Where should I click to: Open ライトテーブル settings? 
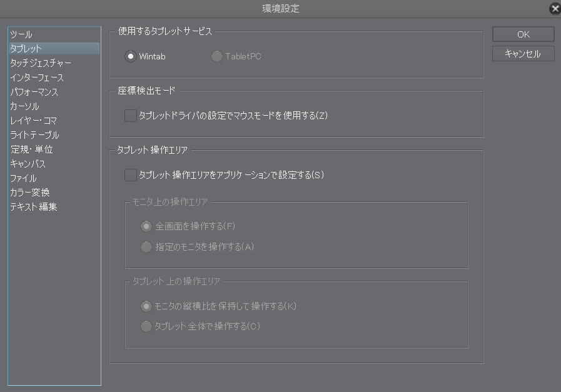[34, 135]
